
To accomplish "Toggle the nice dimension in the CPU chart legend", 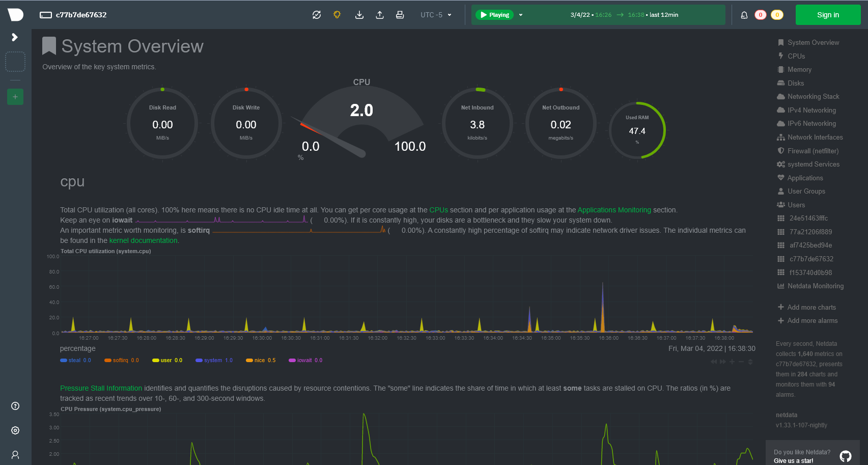I will click(261, 360).
